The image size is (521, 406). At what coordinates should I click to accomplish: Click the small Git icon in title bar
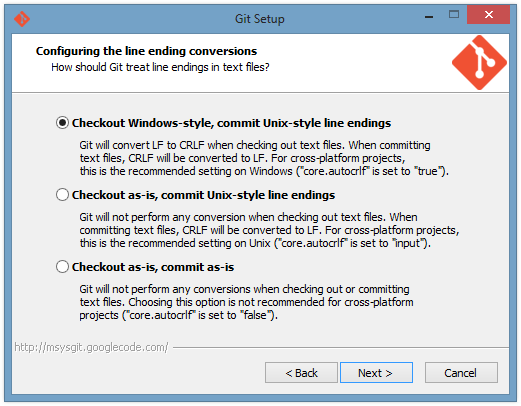22,19
